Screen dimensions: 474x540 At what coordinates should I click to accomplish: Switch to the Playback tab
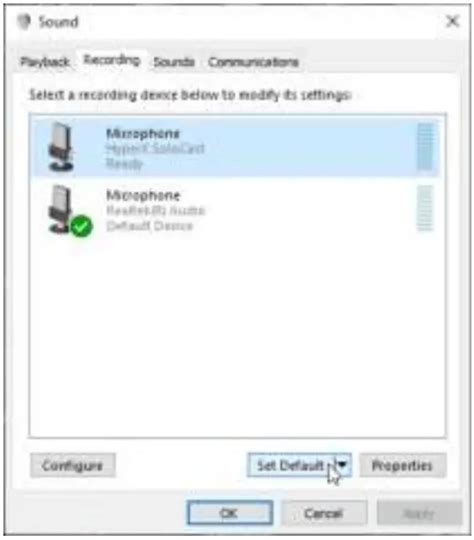pos(45,62)
